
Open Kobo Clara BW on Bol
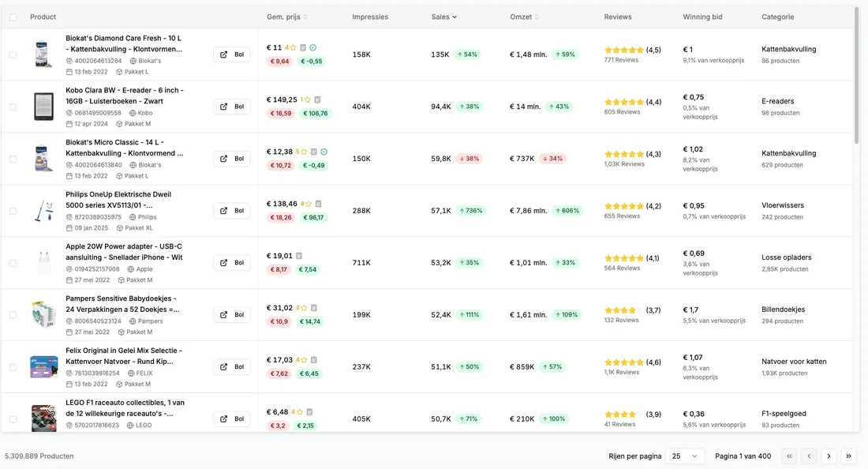pos(231,107)
